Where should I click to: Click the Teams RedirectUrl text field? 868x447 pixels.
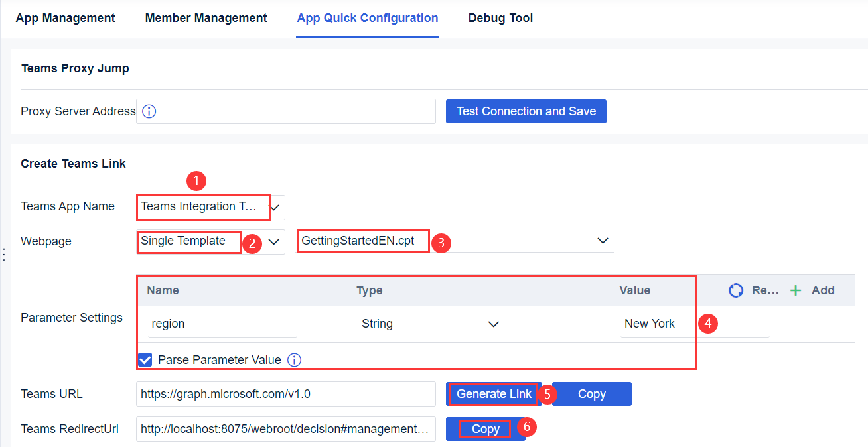pos(286,429)
